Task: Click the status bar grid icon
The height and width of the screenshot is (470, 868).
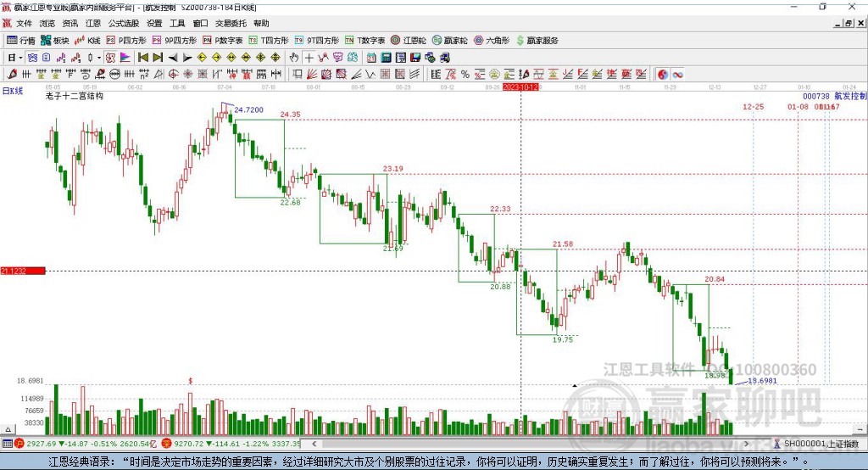Action: click(x=7, y=444)
